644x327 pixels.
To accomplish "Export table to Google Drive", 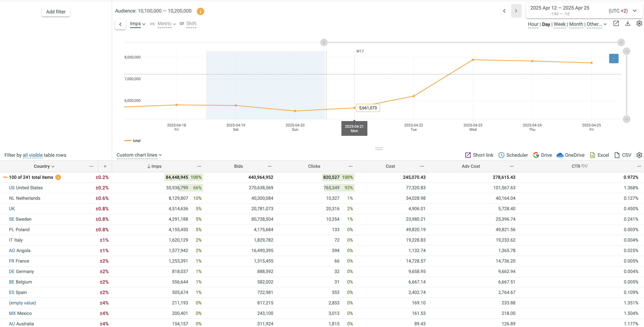I will (542, 155).
